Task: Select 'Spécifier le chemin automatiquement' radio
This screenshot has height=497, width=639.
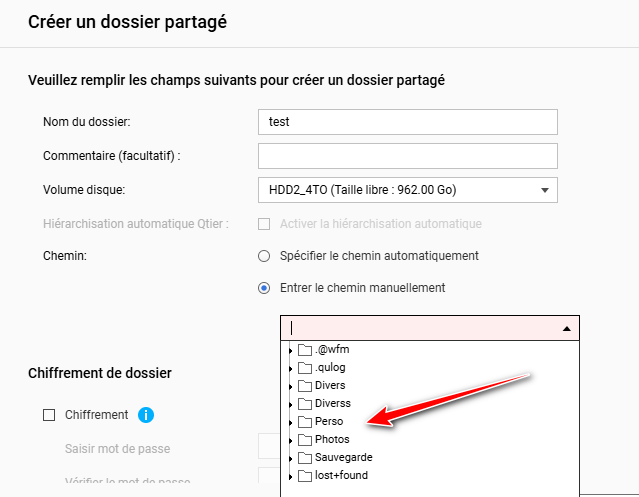Action: point(264,255)
